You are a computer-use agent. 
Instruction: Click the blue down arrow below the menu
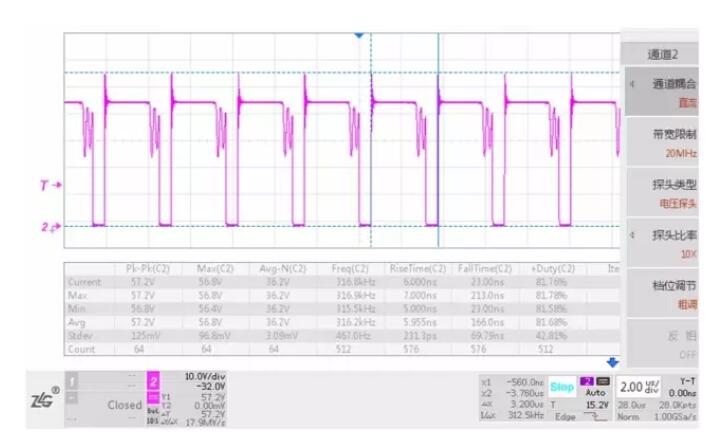(612, 361)
